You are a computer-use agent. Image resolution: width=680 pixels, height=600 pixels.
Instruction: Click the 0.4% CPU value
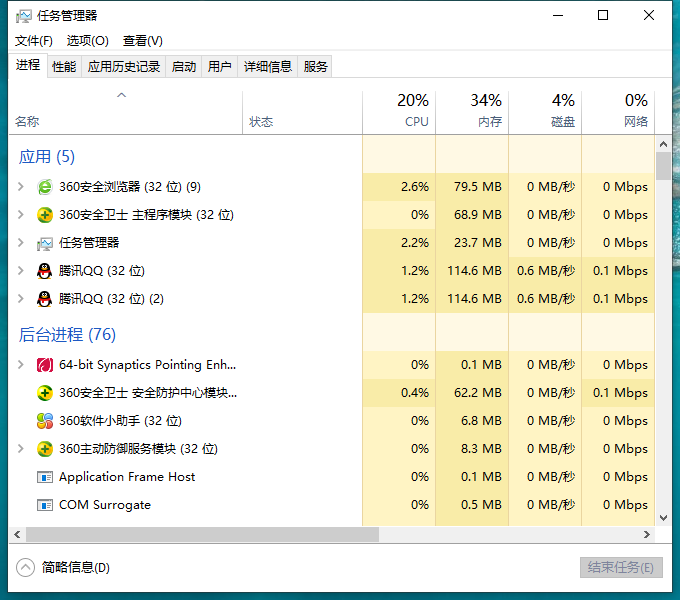[415, 393]
